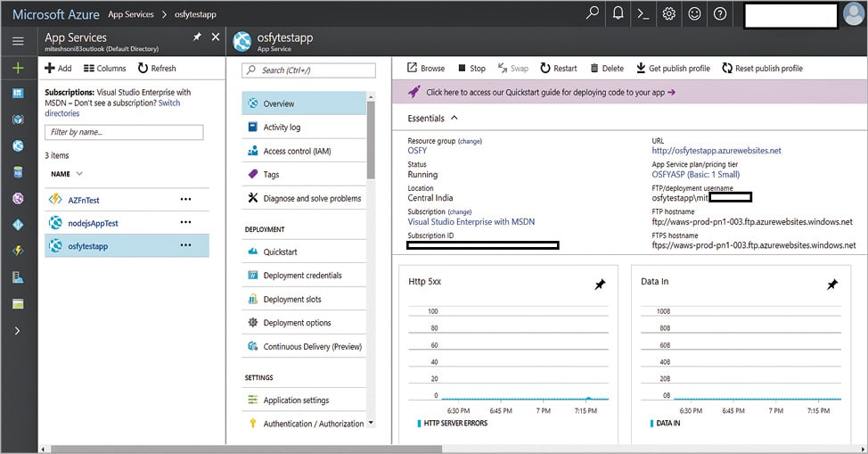Select Activity log menu item
Image resolution: width=868 pixels, height=454 pixels.
click(282, 128)
